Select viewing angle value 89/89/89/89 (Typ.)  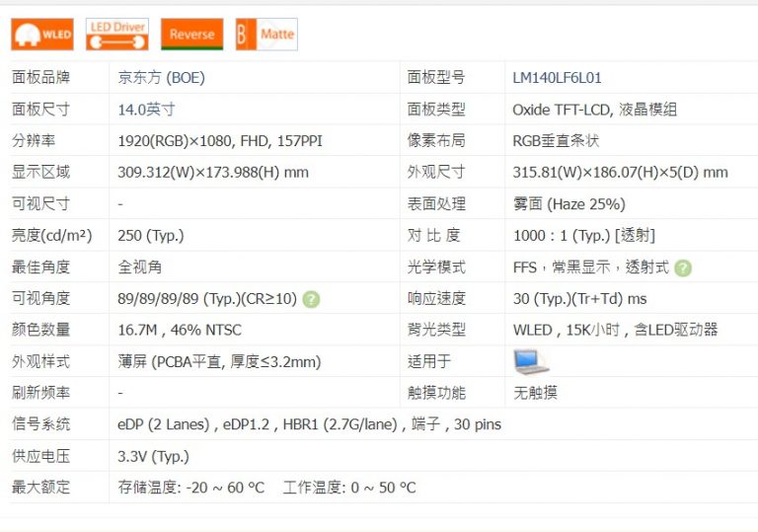click(x=180, y=299)
